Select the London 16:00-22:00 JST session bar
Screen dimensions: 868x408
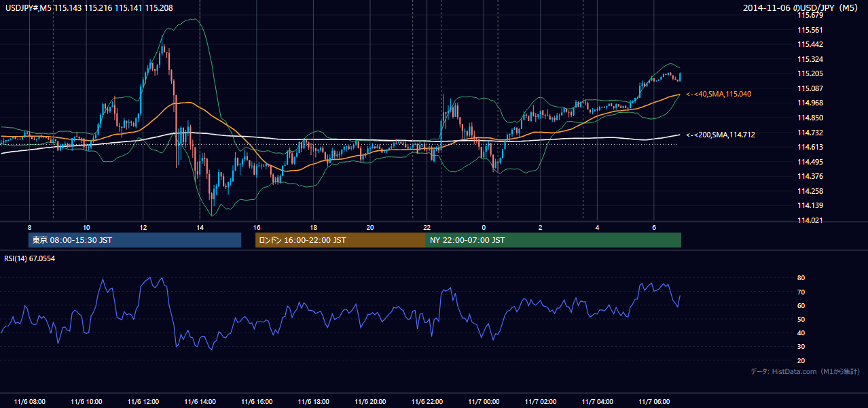pos(340,240)
